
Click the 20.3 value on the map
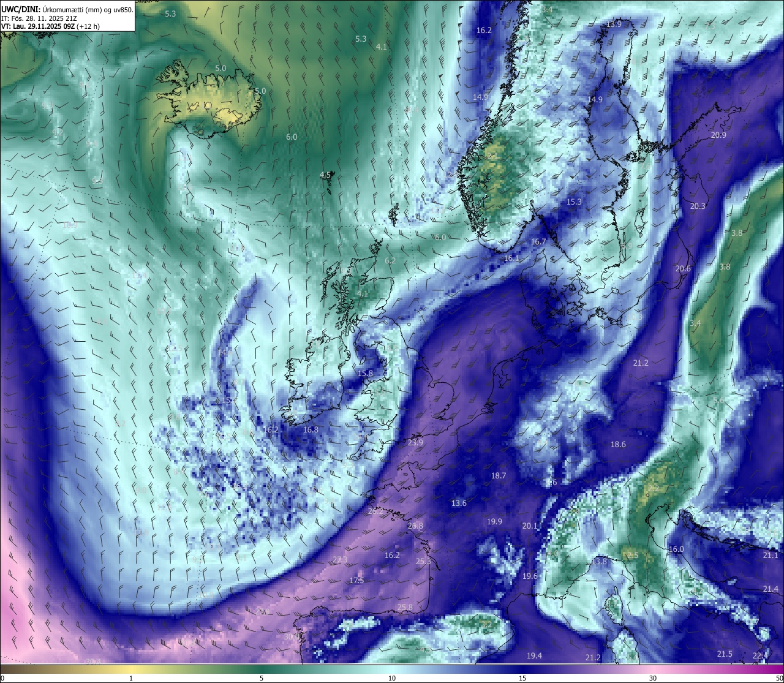tap(698, 206)
